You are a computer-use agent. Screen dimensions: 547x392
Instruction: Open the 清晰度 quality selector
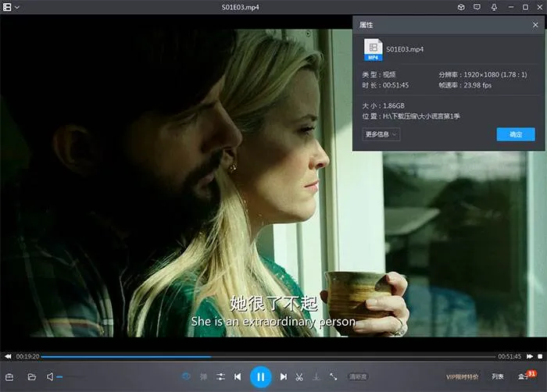pyautogui.click(x=358, y=376)
